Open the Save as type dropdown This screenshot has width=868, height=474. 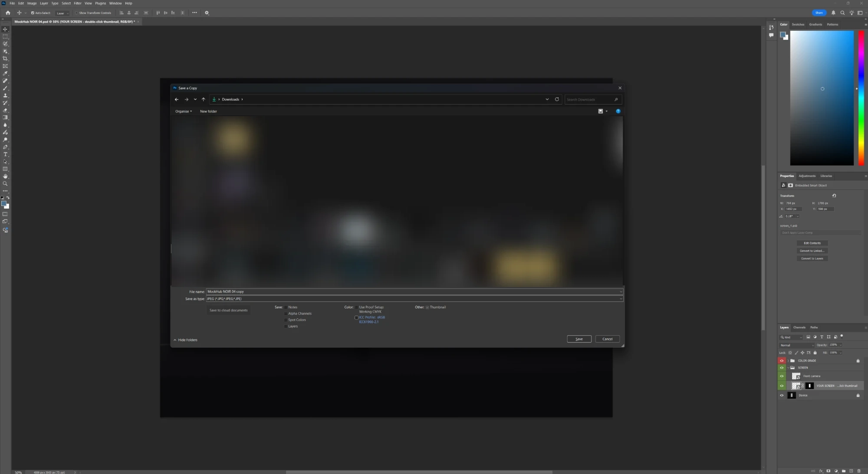(621, 299)
